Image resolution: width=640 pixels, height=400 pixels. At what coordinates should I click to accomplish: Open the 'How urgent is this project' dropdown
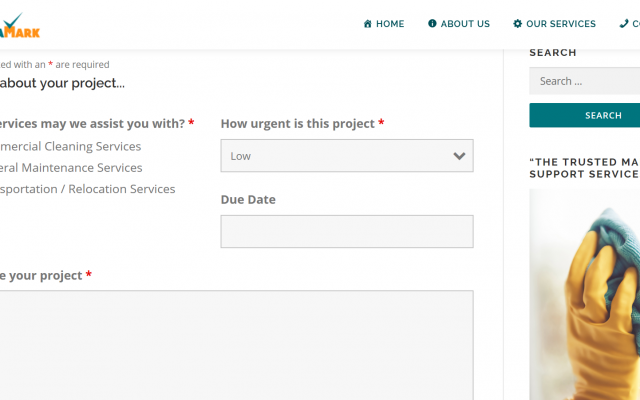tap(346, 156)
